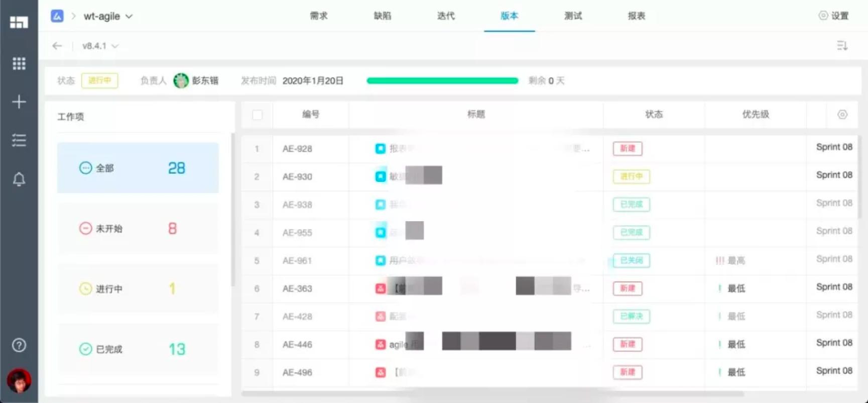The height and width of the screenshot is (403, 868).
Task: Switch to the 迭代 tab
Action: click(x=446, y=16)
